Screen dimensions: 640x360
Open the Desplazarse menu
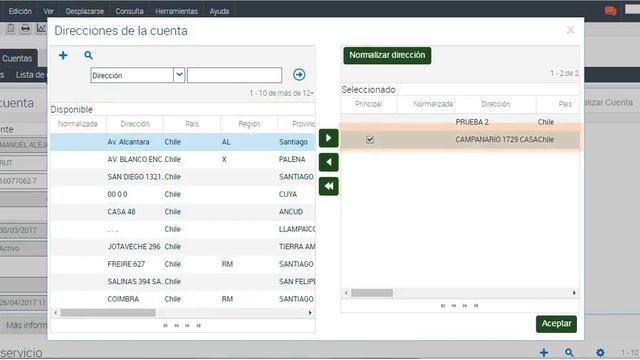85,11
